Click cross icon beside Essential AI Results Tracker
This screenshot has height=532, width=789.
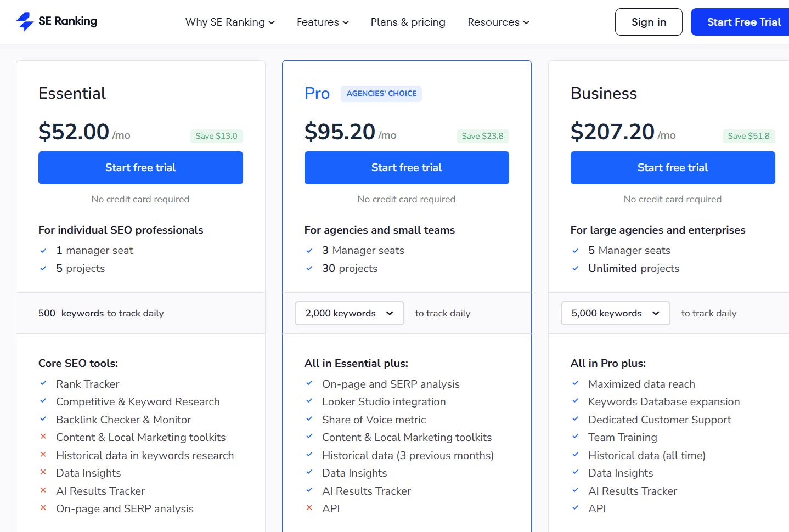[x=43, y=490]
